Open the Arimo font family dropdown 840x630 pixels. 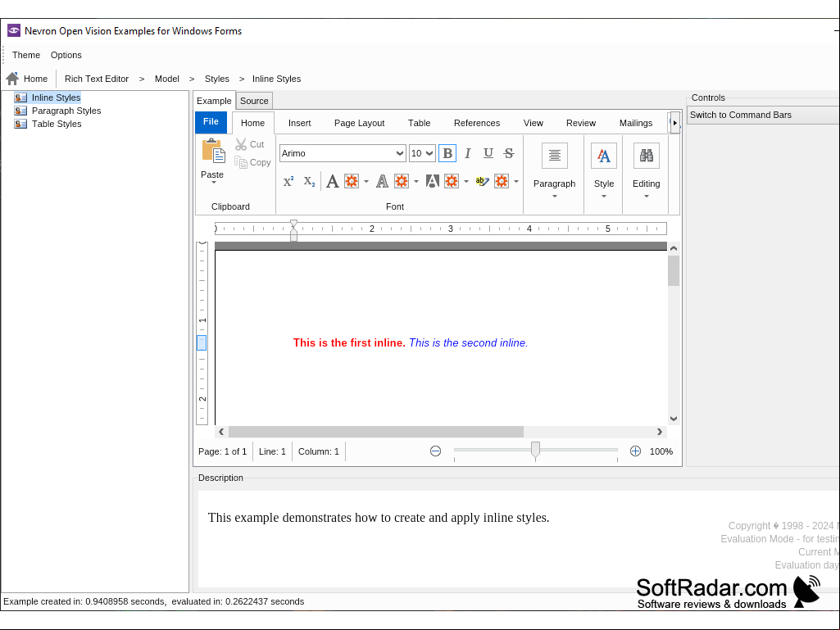pyautogui.click(x=399, y=153)
